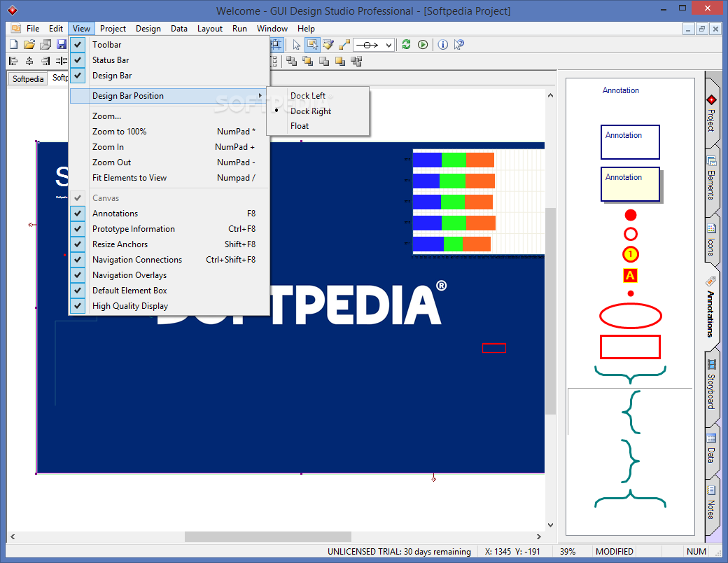Select Float design bar position

318,126
